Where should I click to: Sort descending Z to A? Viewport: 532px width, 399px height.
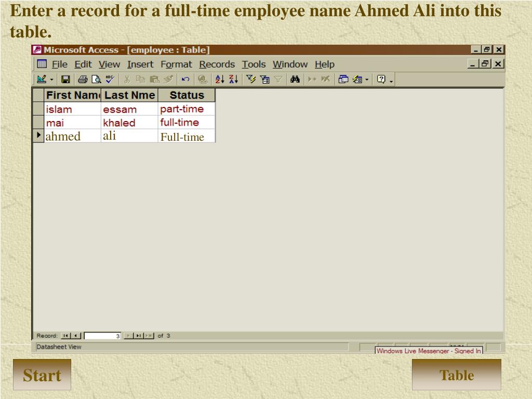point(233,79)
